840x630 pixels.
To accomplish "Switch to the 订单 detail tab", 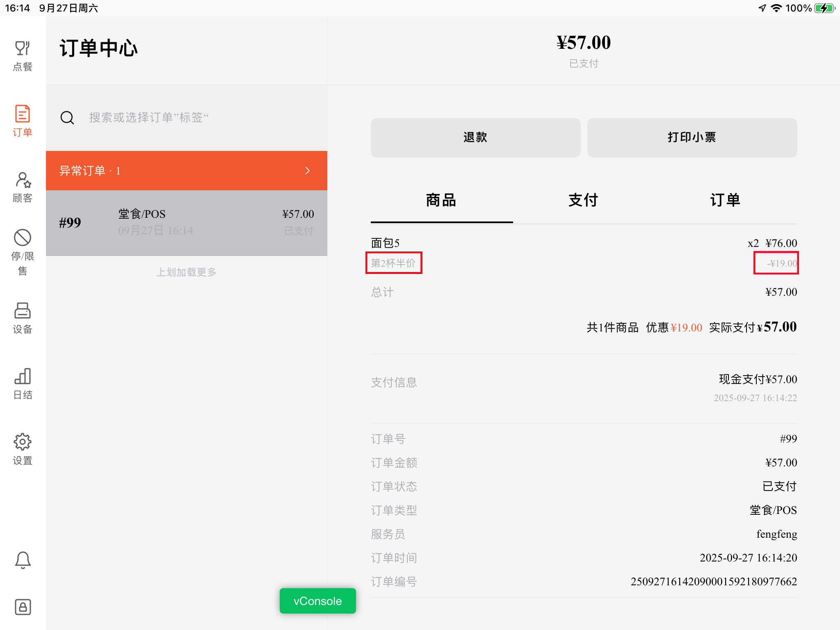I will (725, 201).
